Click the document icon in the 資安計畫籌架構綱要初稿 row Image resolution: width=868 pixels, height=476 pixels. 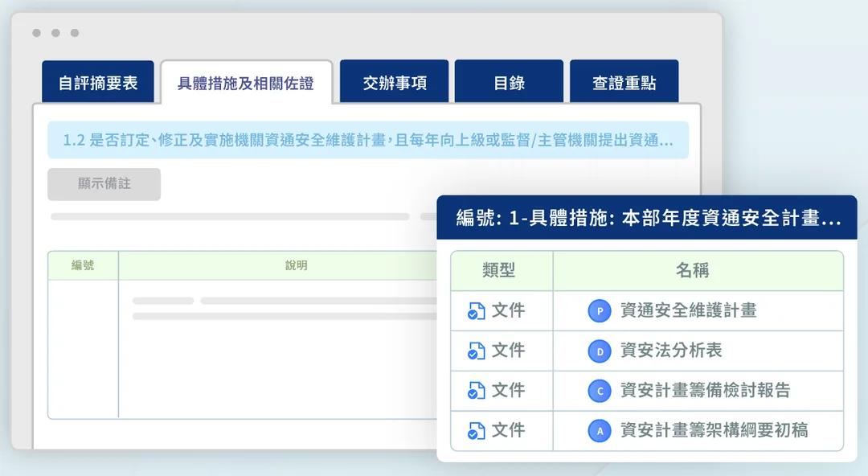tap(476, 430)
